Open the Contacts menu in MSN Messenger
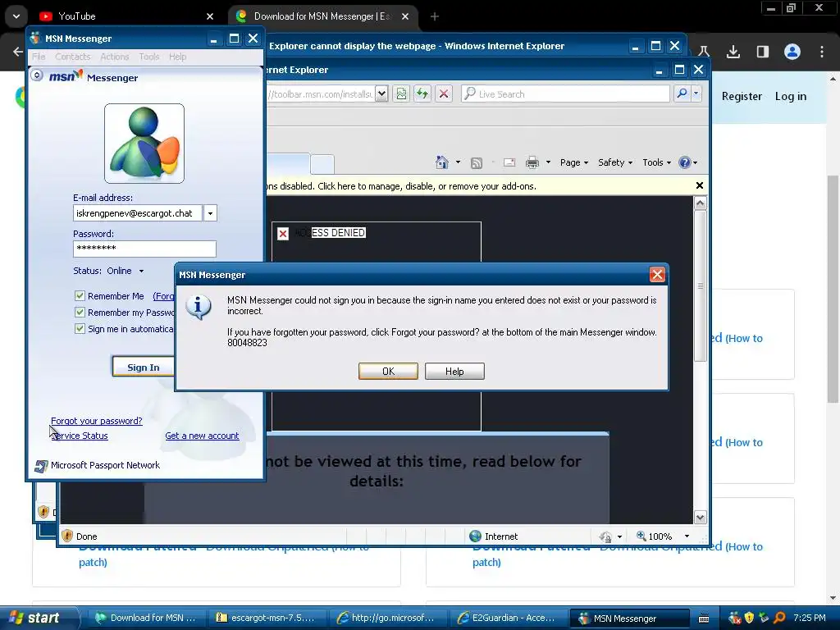Screen dimensions: 840x630 pyautogui.click(x=73, y=57)
